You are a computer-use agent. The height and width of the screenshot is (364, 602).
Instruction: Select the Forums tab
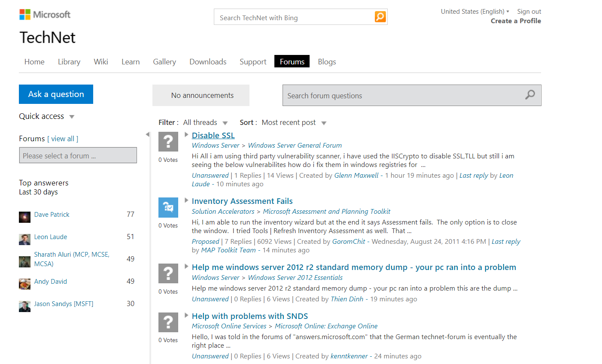292,61
